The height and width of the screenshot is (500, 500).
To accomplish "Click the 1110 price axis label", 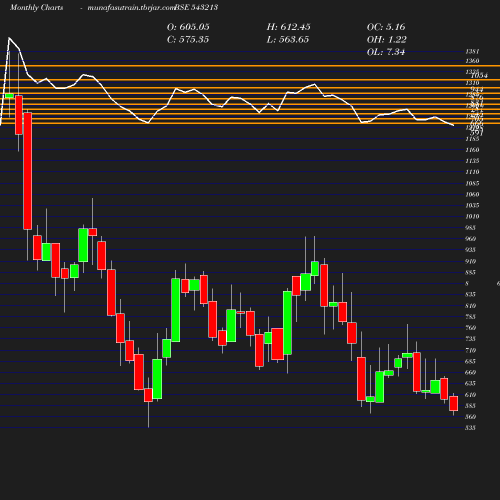I will tap(472, 172).
